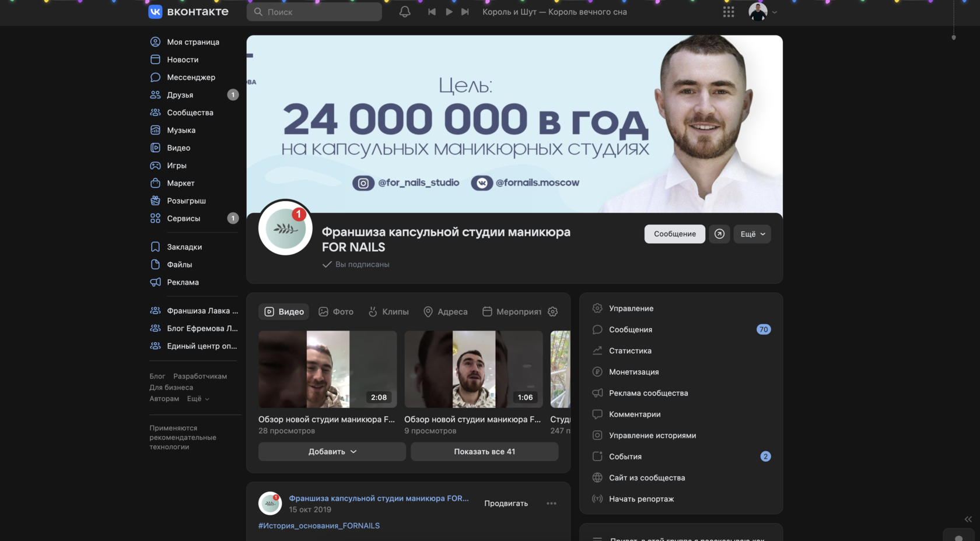Switch to the Клипы tab

point(388,312)
